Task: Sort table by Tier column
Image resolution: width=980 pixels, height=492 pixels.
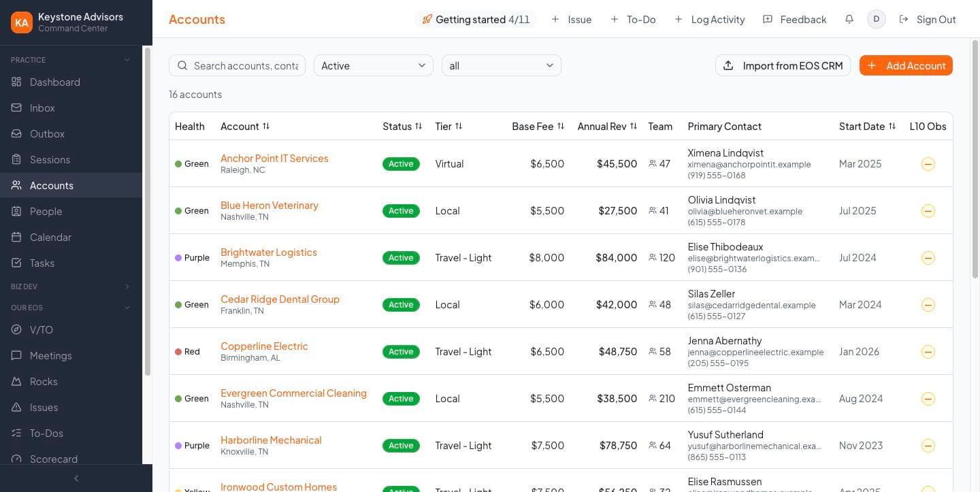Action: [x=448, y=126]
